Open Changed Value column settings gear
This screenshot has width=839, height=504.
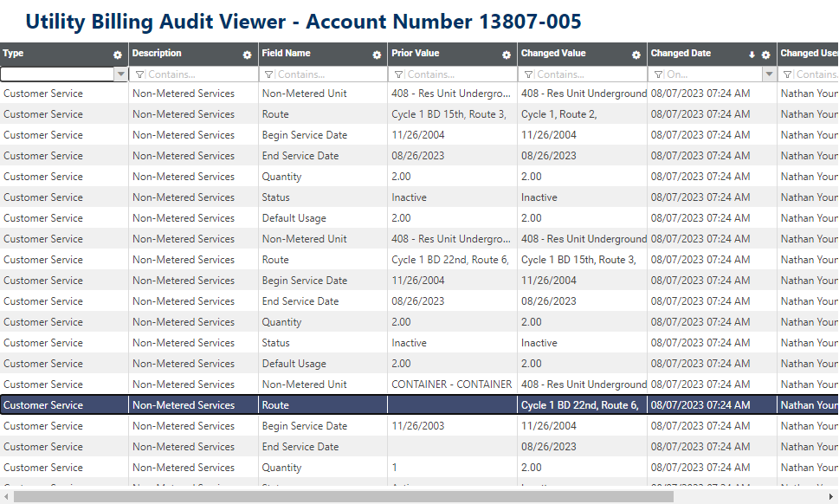pos(636,55)
